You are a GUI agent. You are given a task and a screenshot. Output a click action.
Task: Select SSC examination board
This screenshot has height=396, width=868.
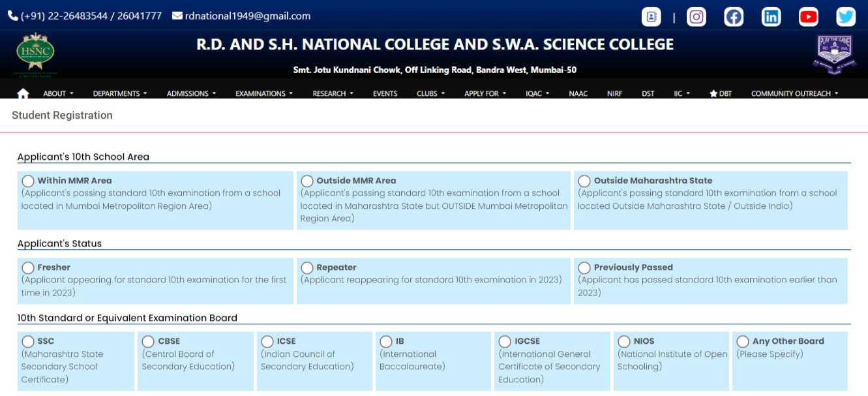pyautogui.click(x=28, y=341)
